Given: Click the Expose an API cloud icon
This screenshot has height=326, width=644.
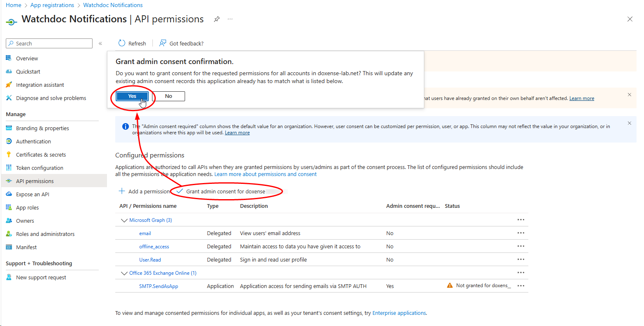Looking at the screenshot, I should [x=9, y=194].
